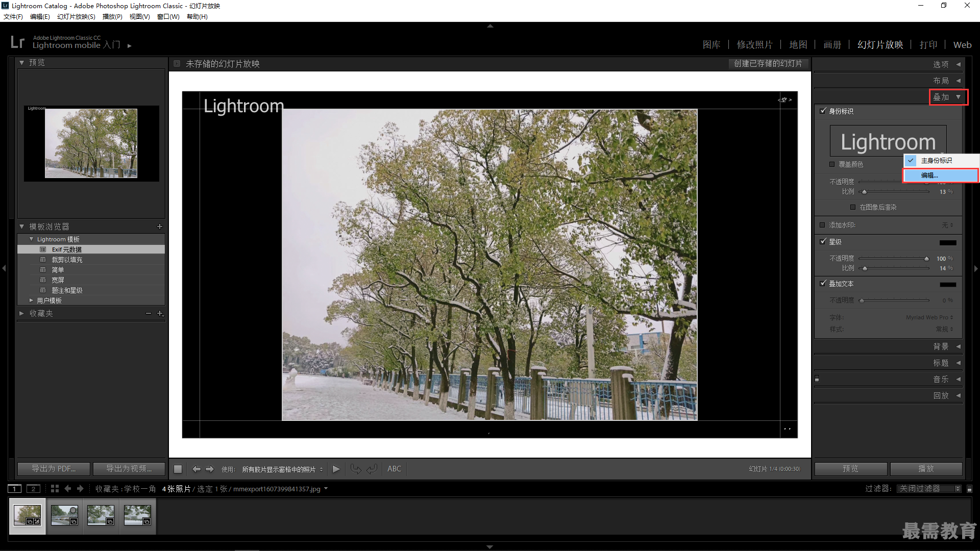Viewport: 980px width, 551px height.
Task: Click the Lr logo identity plate
Action: (17, 42)
